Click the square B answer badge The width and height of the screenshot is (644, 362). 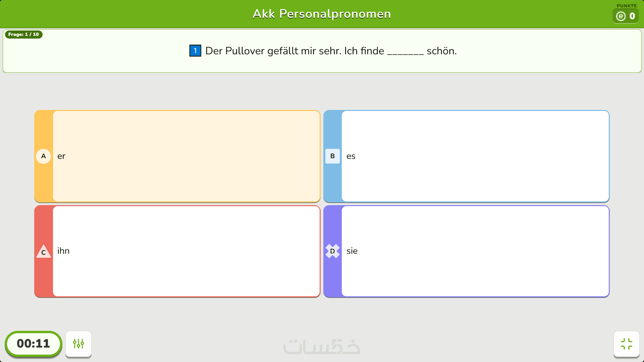click(332, 156)
